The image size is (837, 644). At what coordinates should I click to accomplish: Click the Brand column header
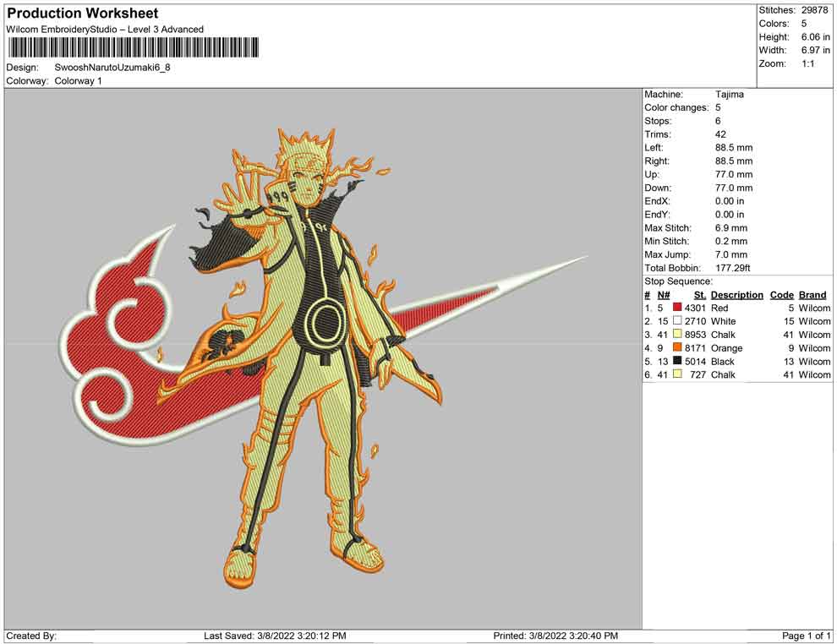point(812,295)
